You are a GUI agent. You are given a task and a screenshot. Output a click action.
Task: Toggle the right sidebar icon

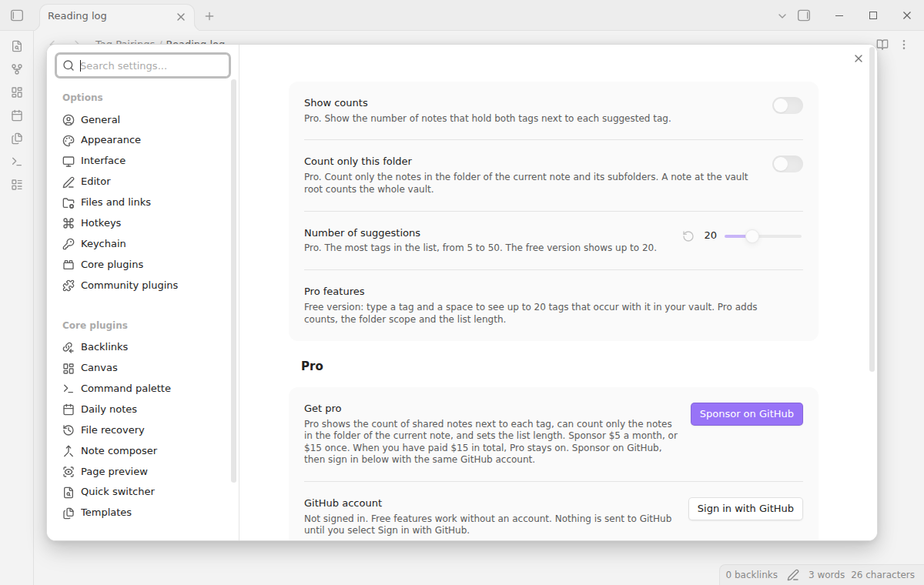pyautogui.click(x=804, y=15)
